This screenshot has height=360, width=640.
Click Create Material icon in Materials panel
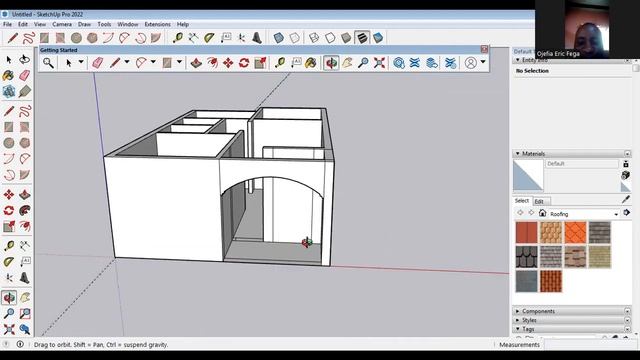pyautogui.click(x=626, y=176)
